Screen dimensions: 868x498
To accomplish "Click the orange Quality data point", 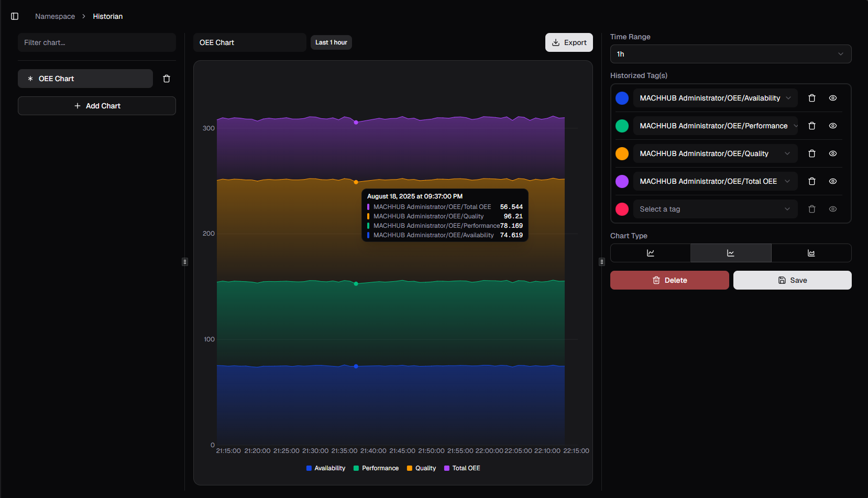I will 356,182.
